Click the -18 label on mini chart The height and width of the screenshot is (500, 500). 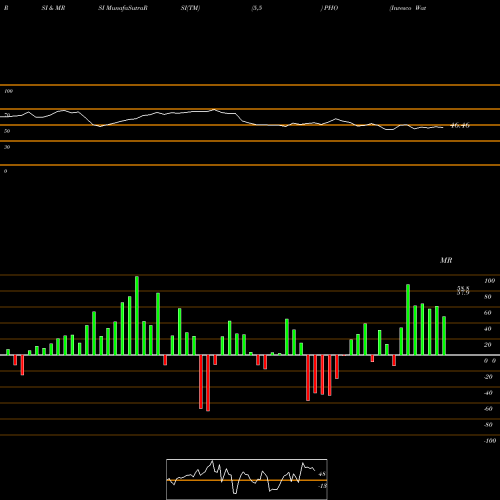point(322,486)
